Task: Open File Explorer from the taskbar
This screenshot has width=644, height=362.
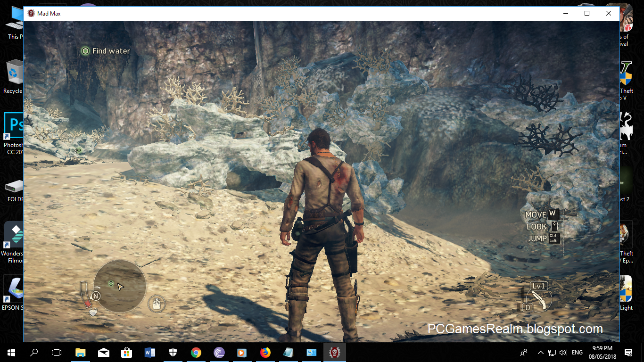Action: (81, 352)
